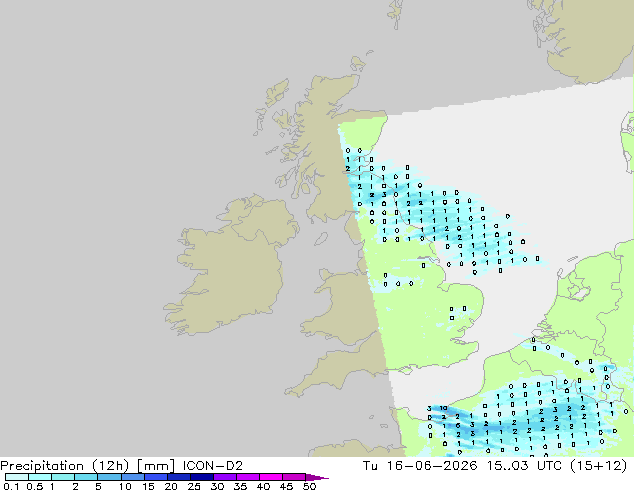Choose the 25–30 mm navy legend swatch
The image size is (634, 490).
pos(202,477)
